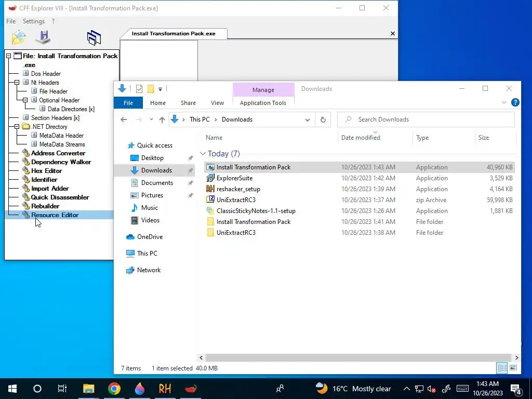The image size is (532, 399).
Task: Select reshacker_setup file
Action: [360, 189]
